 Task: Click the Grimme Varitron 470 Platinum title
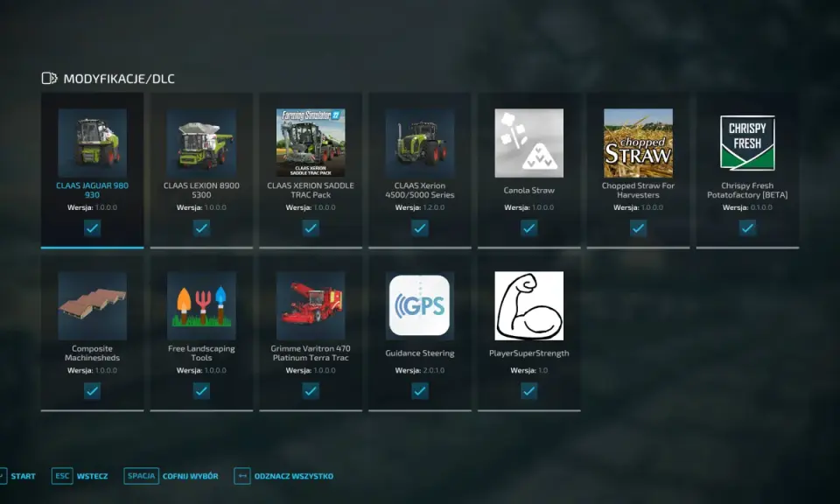311,353
